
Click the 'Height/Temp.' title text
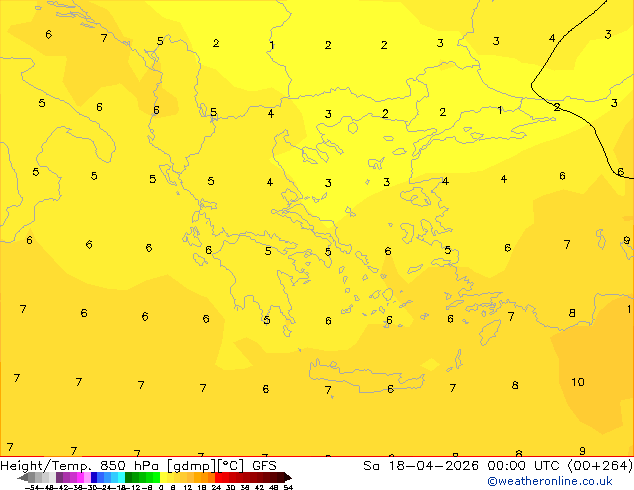(46, 466)
